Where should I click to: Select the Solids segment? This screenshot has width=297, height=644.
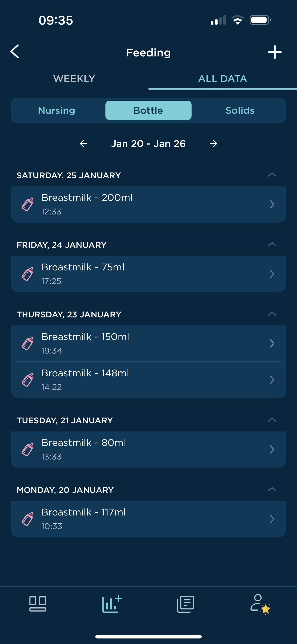click(x=240, y=110)
